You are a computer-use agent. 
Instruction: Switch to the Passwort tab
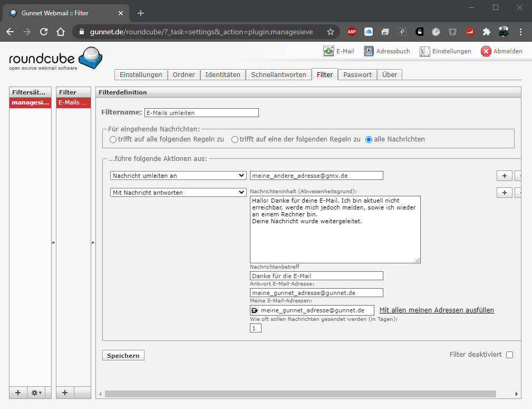click(357, 75)
